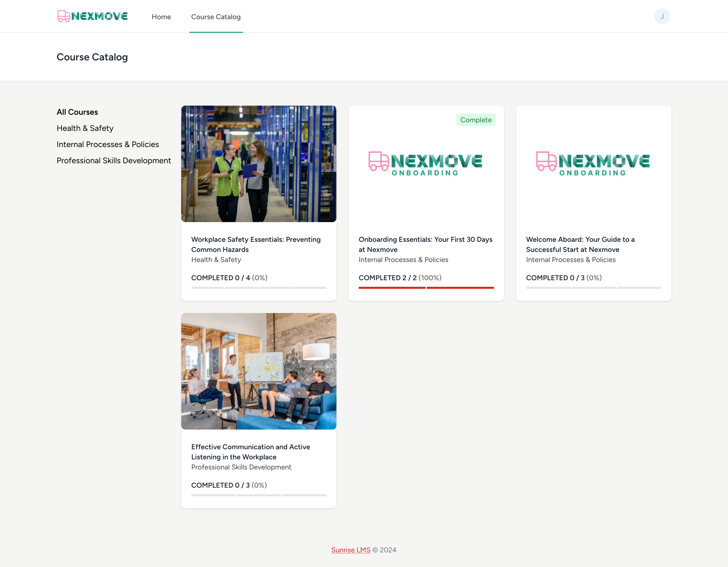Click the second NexMove Onboarding logo icon

click(593, 163)
